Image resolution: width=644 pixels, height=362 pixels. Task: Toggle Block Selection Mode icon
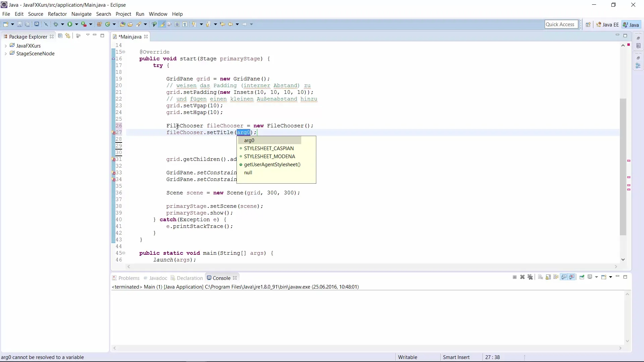point(177,24)
